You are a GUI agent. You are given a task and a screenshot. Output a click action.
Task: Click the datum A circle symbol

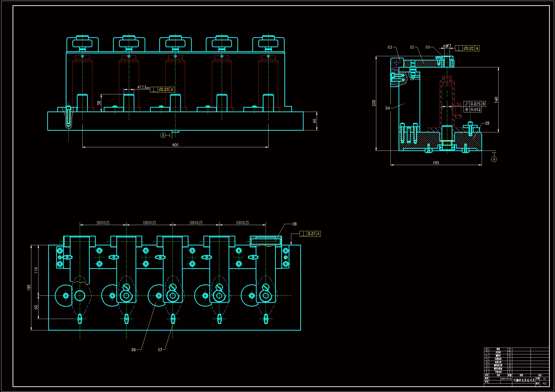(x=494, y=159)
